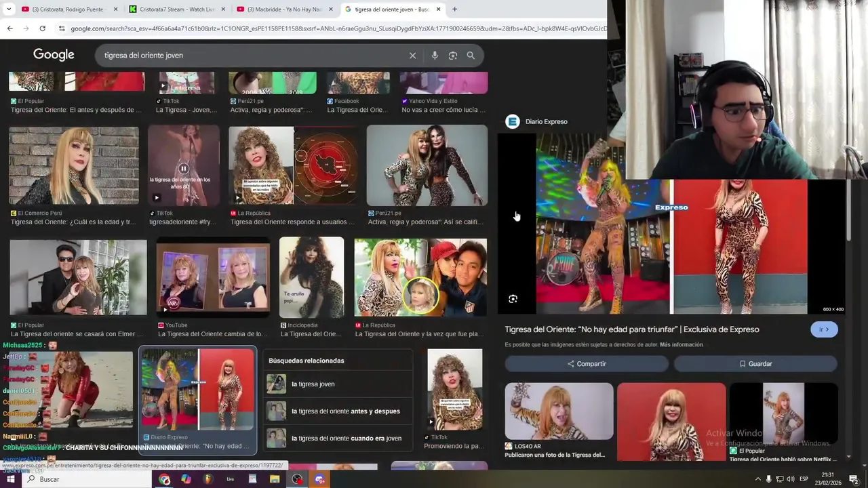Open YouTube La Tigresa cambia de look thumbnail
Screen dimensions: 868x488
coord(213,277)
